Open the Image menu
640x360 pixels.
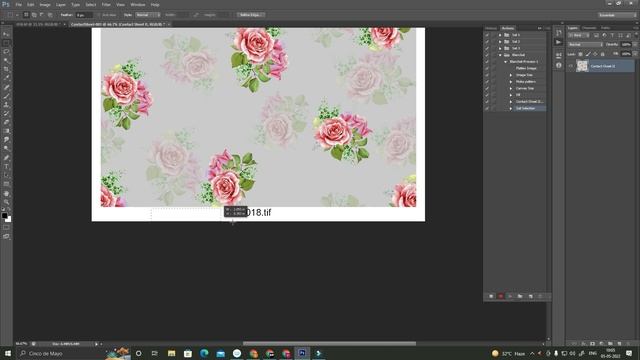(44, 4)
